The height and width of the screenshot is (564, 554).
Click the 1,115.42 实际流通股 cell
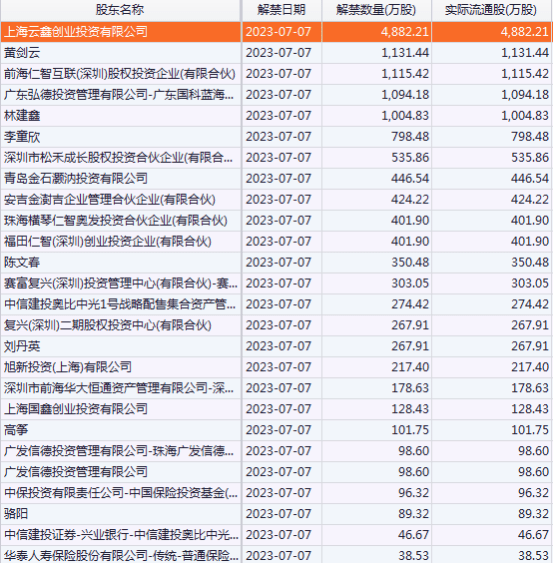[x=492, y=74]
